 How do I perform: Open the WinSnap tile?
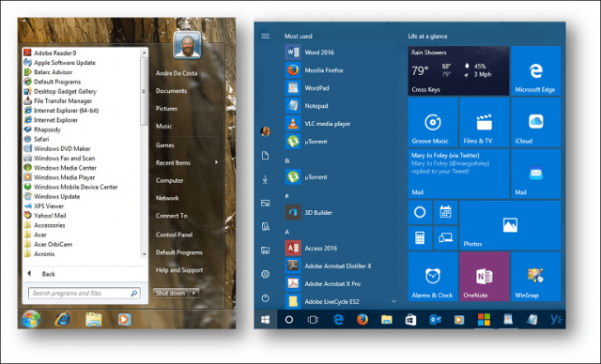(535, 277)
